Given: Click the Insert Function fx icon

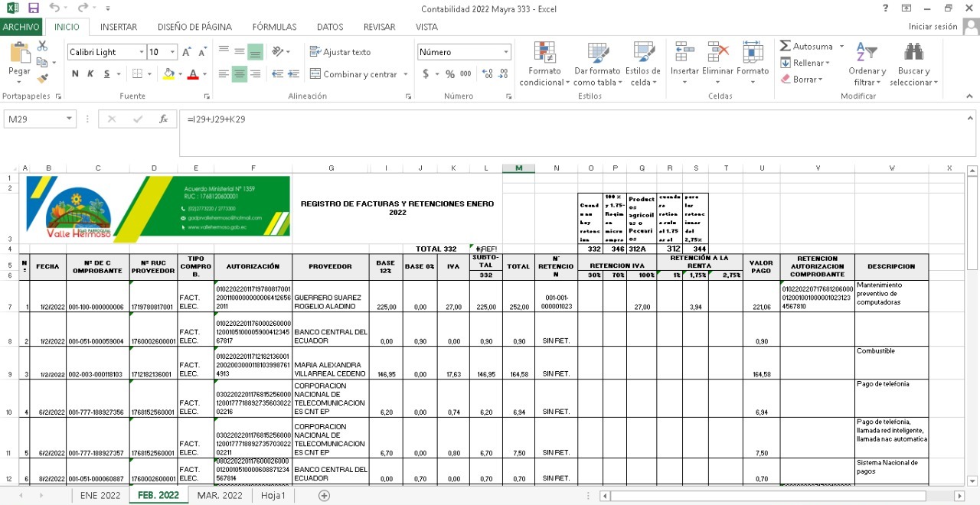Looking at the screenshot, I should click(x=163, y=119).
